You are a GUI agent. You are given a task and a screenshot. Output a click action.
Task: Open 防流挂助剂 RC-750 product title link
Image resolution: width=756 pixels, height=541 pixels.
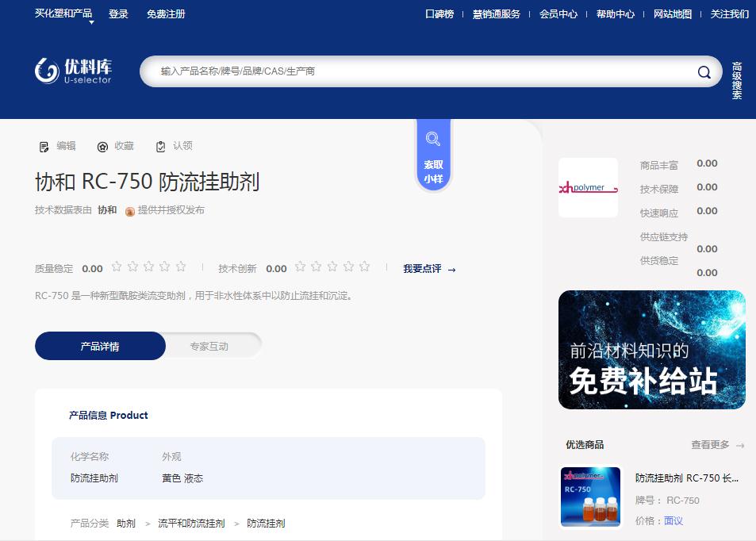pos(686,478)
